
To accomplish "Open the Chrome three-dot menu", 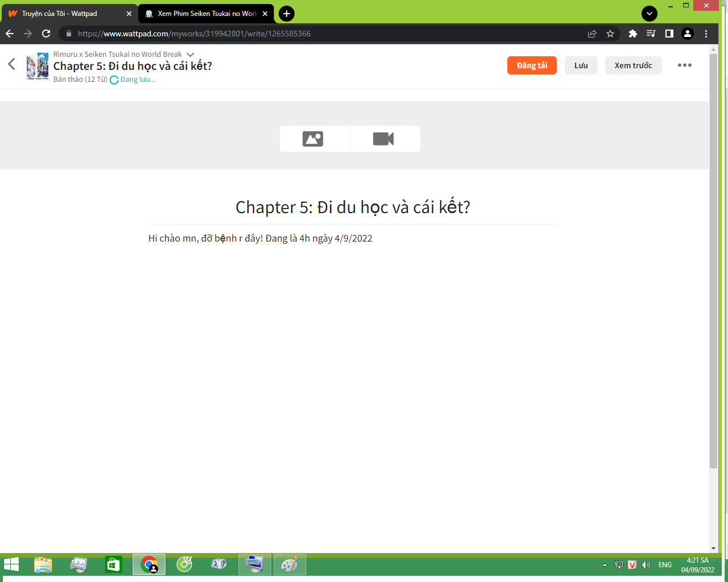I will (706, 34).
